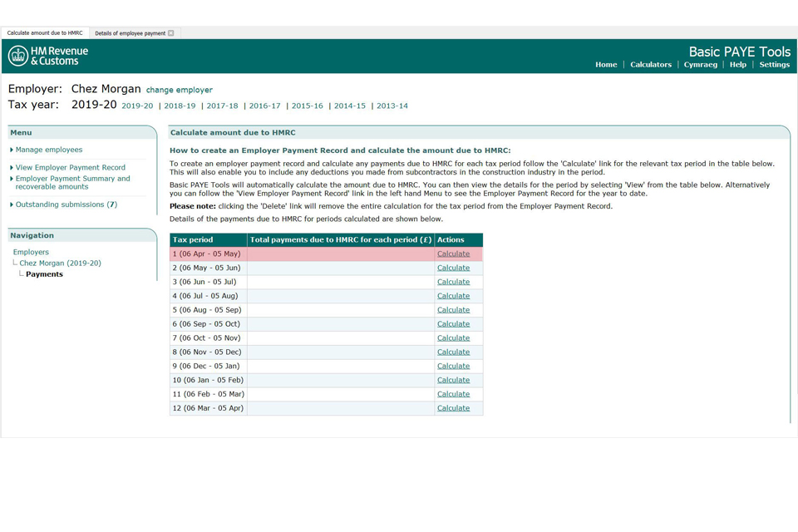Calculate period 10 (06 Jan - 05 Feb)

[x=454, y=380]
